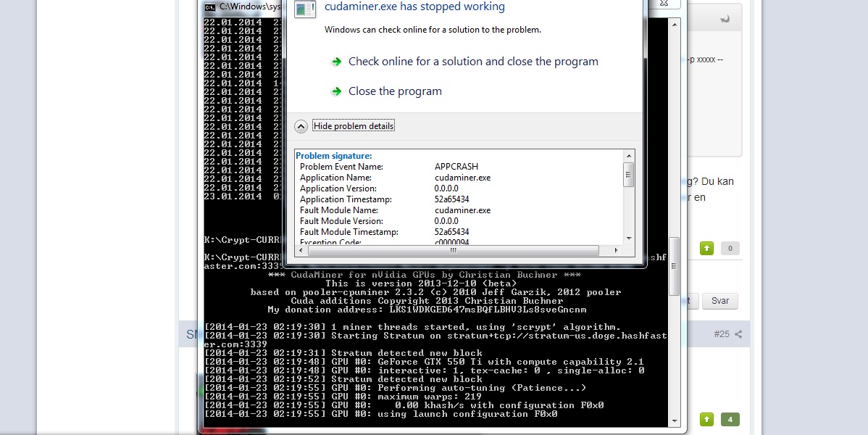Click the down arrow of problem details scrollbar
868x435 pixels.
click(x=628, y=239)
